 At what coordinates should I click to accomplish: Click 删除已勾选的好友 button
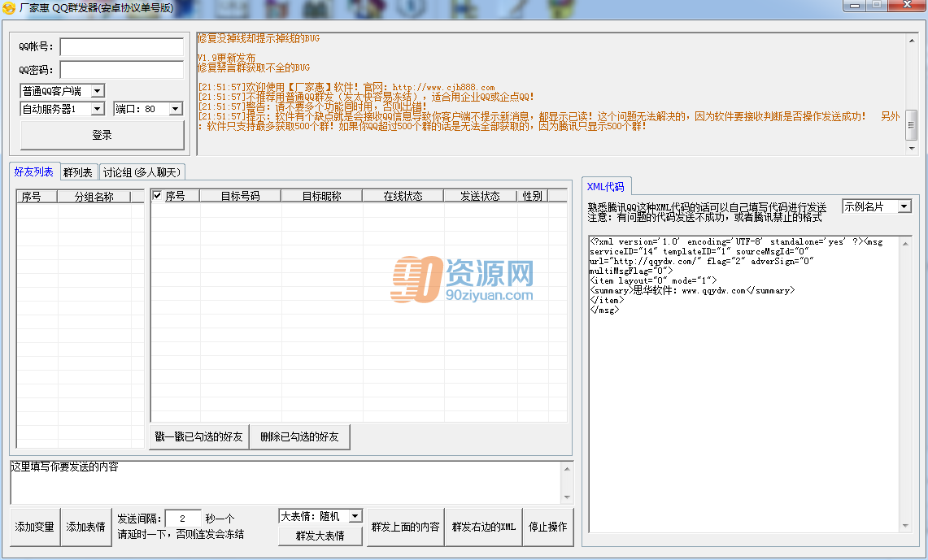(299, 437)
